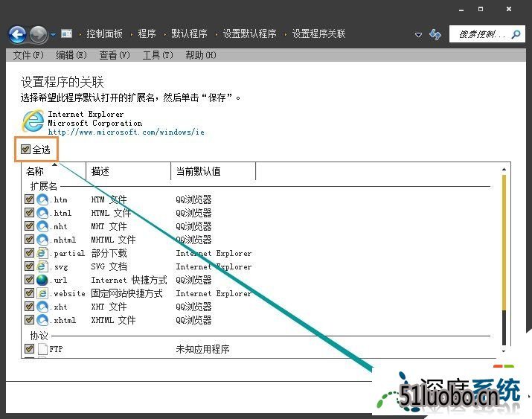The width and height of the screenshot is (532, 419).
Task: Toggle the 全选 select-all checkbox
Action: 25,149
